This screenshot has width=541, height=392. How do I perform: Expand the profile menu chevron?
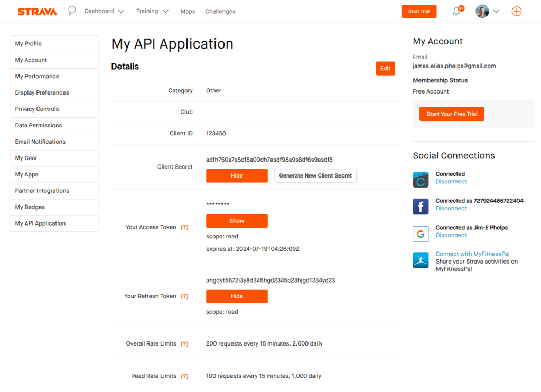(496, 12)
